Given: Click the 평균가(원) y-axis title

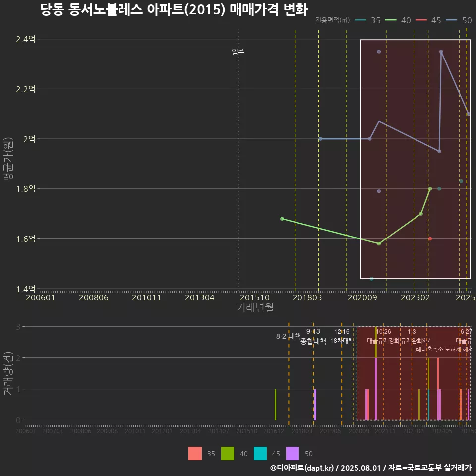Looking at the screenshot, I should 8,159.
